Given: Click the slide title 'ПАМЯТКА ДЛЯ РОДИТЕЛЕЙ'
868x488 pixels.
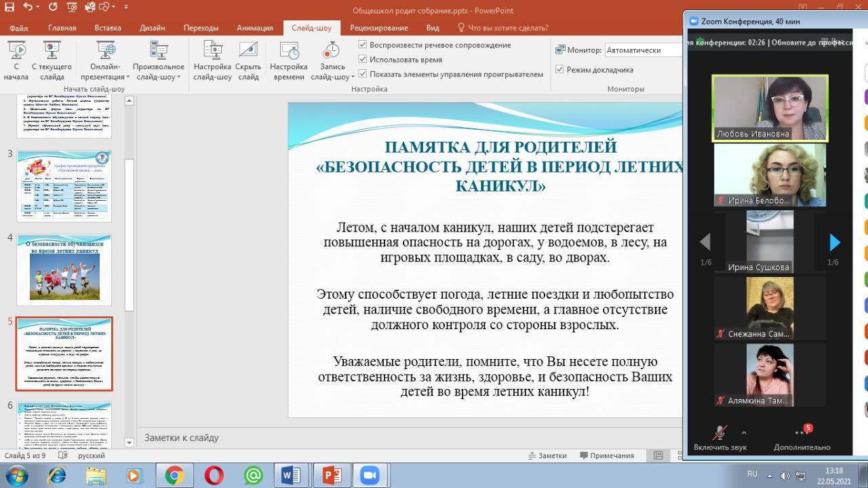Looking at the screenshot, I should click(500, 147).
